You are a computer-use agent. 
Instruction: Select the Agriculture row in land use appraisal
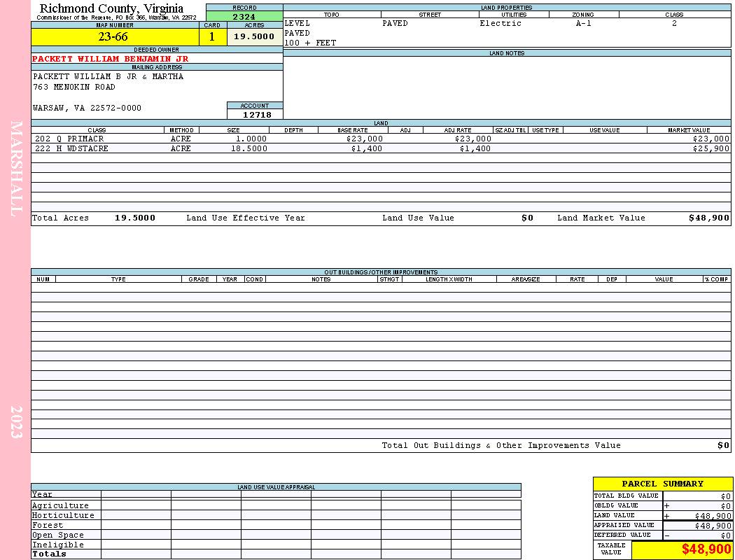point(276,505)
